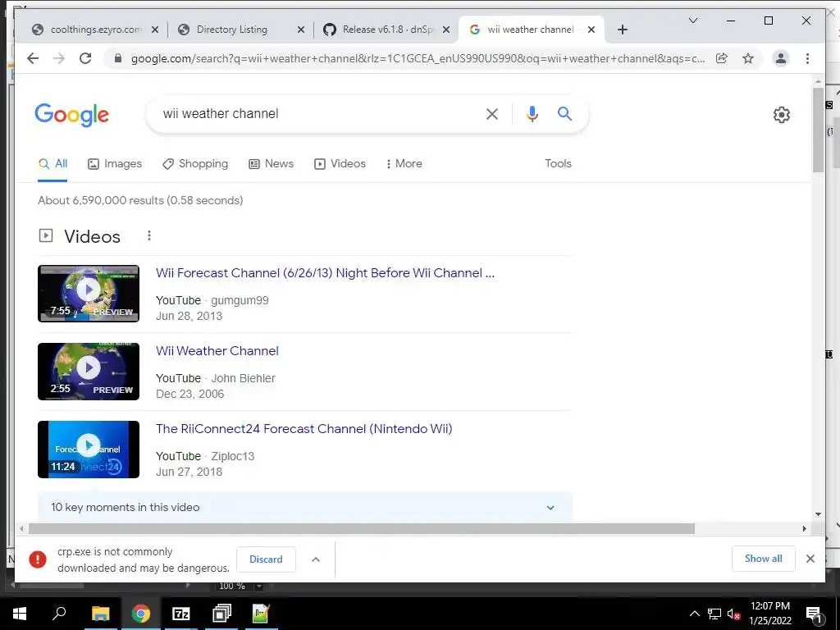This screenshot has height=630, width=840.
Task: View site information lock icon
Action: (x=118, y=58)
